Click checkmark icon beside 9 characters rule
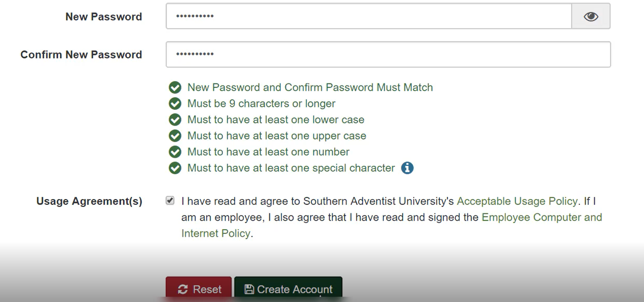 pyautogui.click(x=175, y=104)
